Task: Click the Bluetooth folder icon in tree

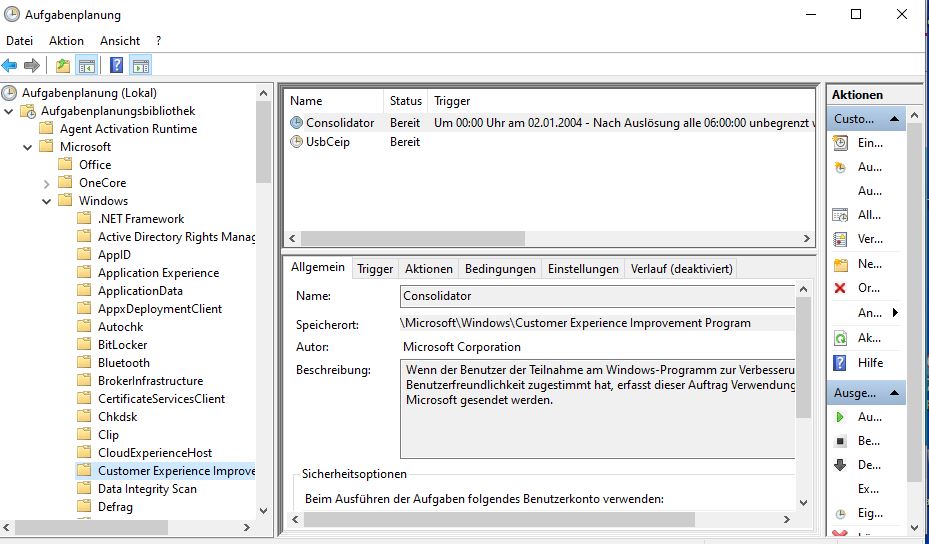Action: (84, 363)
